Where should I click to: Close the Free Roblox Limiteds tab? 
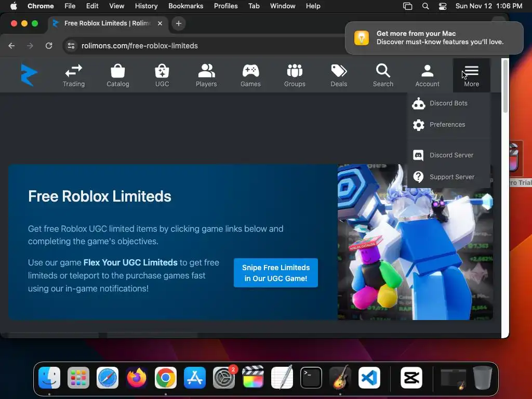(x=160, y=23)
